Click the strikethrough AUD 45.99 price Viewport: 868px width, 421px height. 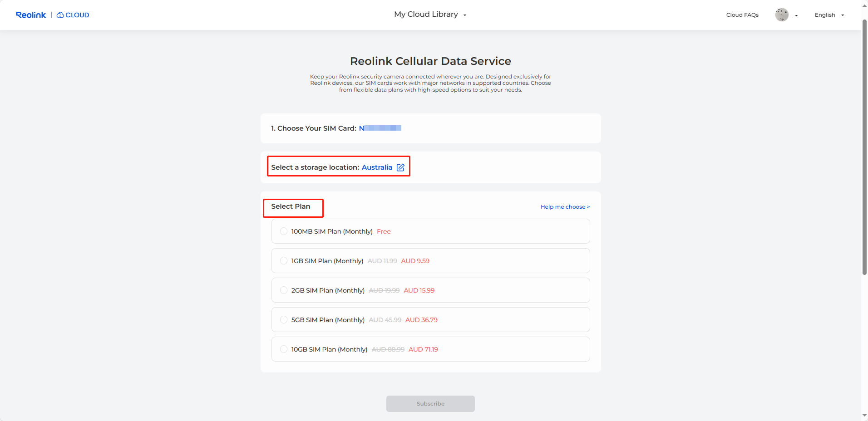pos(385,320)
